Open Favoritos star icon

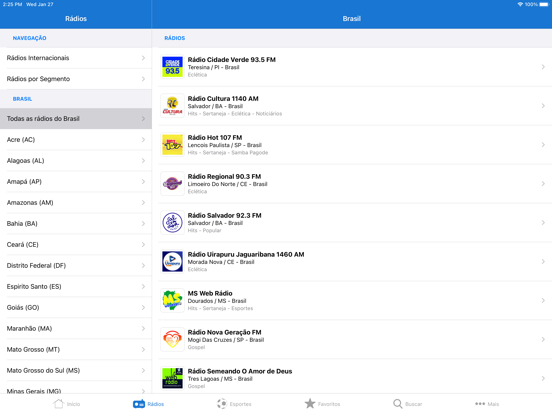[310, 403]
